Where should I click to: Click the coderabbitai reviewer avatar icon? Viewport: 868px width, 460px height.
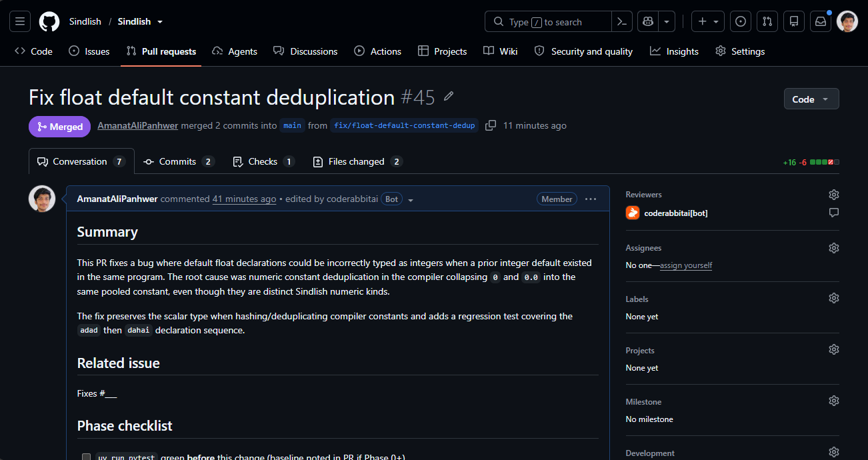click(633, 213)
